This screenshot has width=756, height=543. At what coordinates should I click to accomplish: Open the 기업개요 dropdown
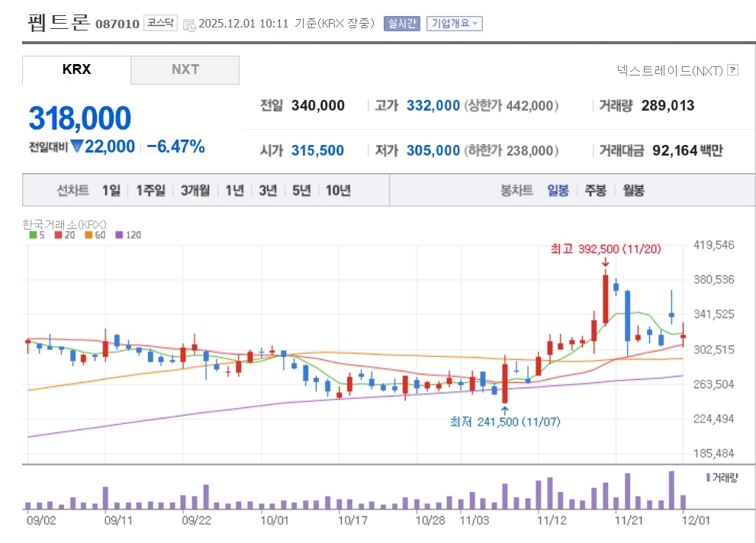click(450, 24)
